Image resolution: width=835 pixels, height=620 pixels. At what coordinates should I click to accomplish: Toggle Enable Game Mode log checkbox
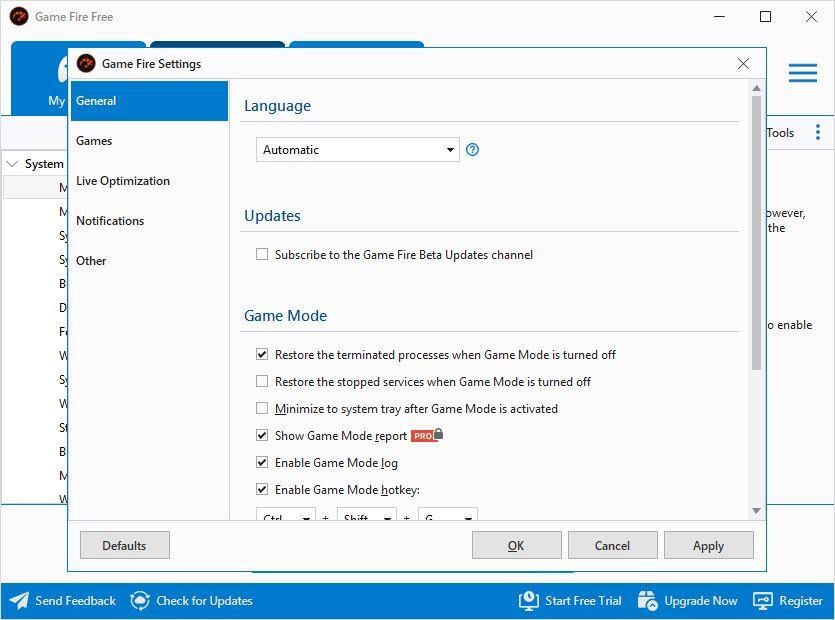pos(262,462)
